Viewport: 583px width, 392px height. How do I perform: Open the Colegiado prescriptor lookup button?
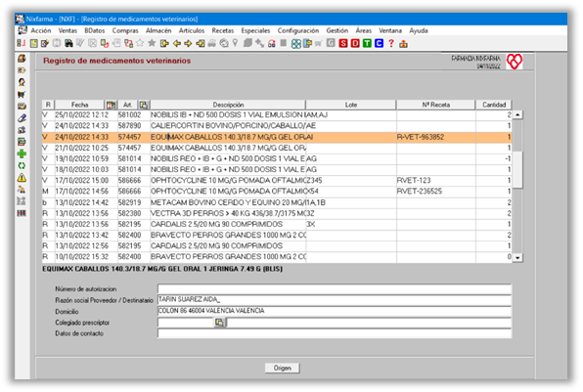pos(220,323)
